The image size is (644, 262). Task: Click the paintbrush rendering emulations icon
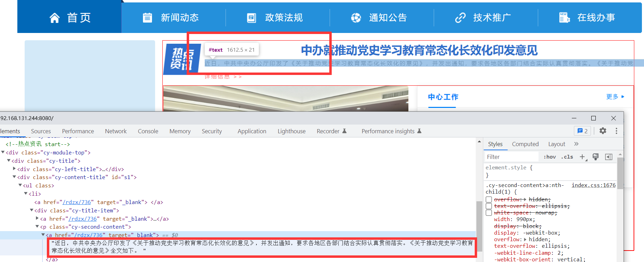click(x=595, y=157)
